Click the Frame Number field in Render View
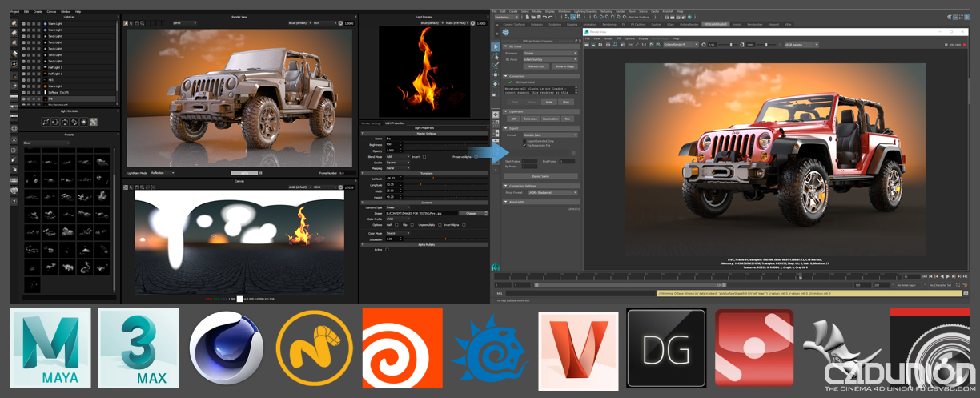The height and width of the screenshot is (398, 980). [346, 172]
